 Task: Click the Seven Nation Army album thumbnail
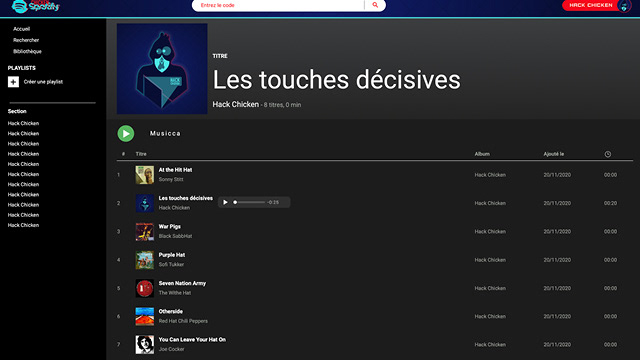coord(144,288)
